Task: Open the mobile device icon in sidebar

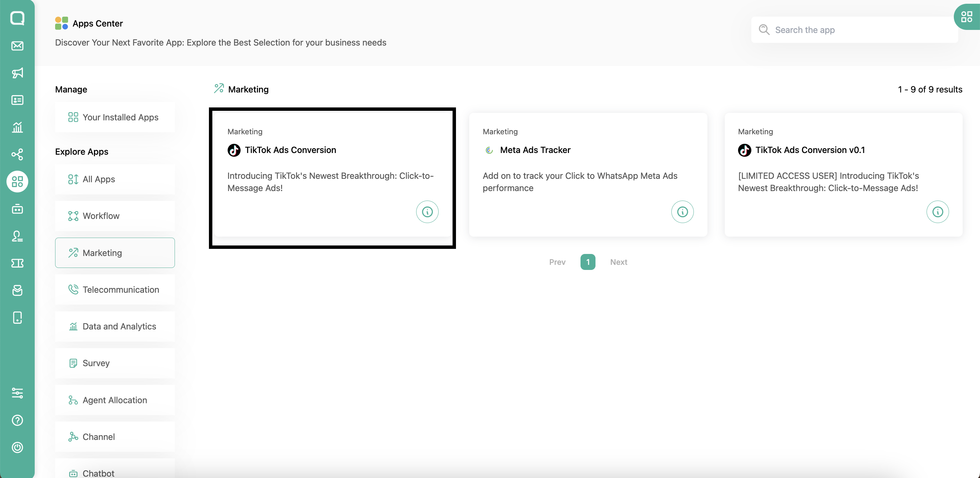Action: point(17,317)
